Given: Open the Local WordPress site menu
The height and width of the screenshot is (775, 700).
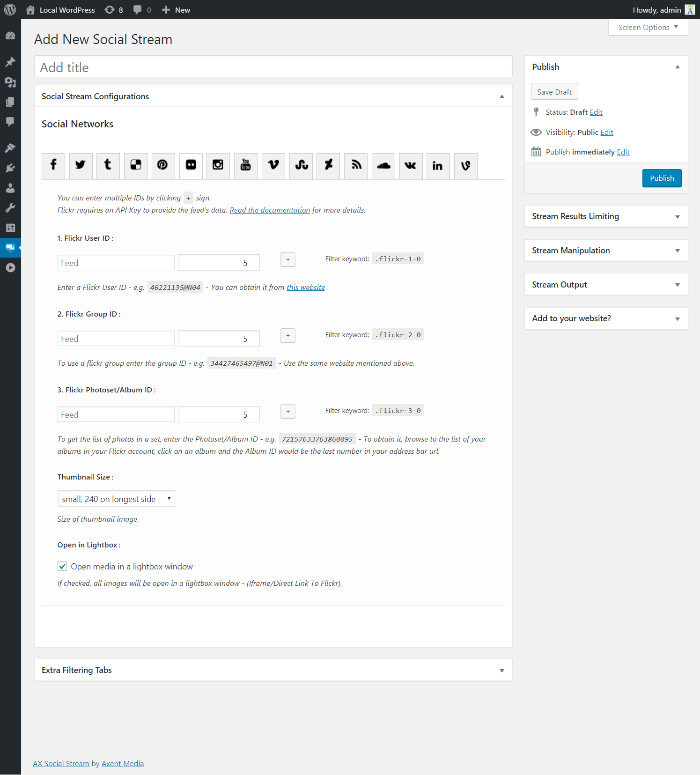Looking at the screenshot, I should [60, 9].
